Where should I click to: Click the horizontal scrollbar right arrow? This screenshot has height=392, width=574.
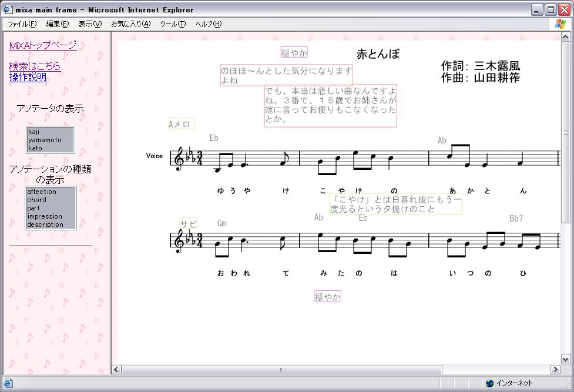(555, 369)
